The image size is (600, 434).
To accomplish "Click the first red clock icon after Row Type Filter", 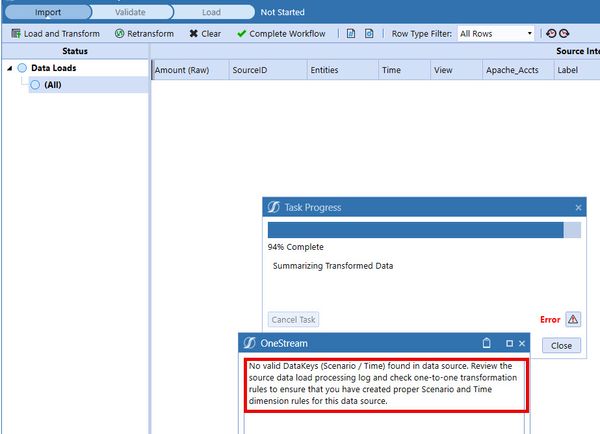I will 551,33.
